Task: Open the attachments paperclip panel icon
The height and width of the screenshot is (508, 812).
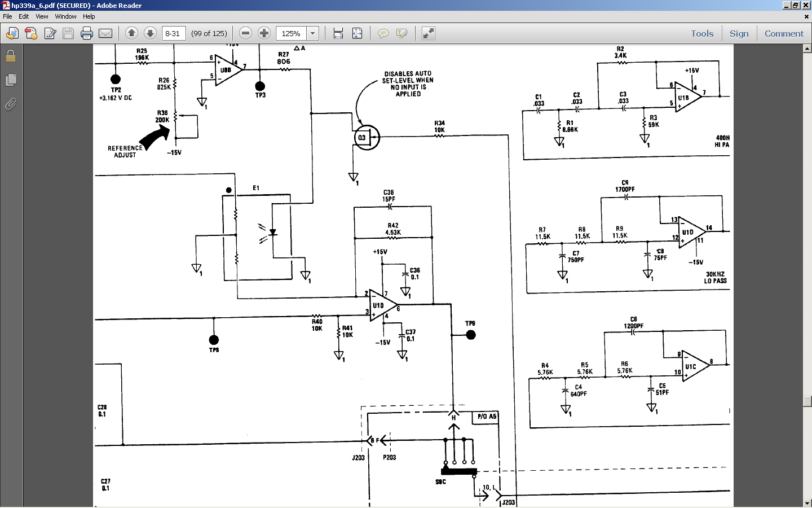Action: click(11, 104)
